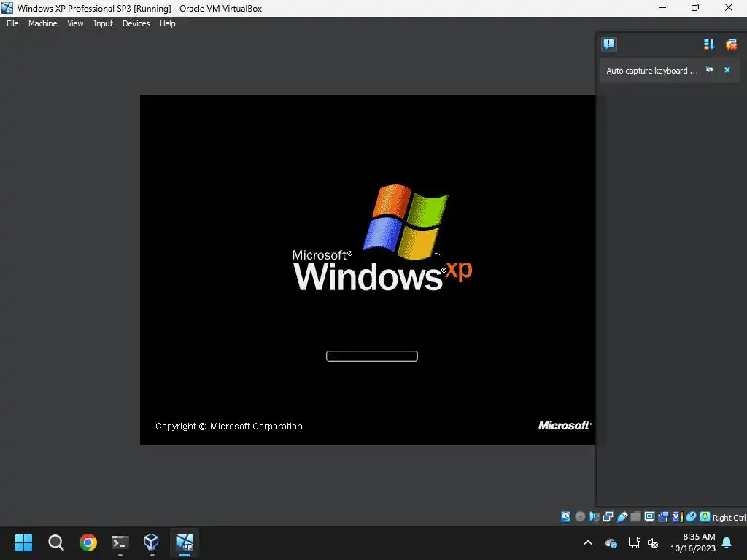Click the network tray icon
Image resolution: width=747 pixels, height=560 pixels.
634,542
